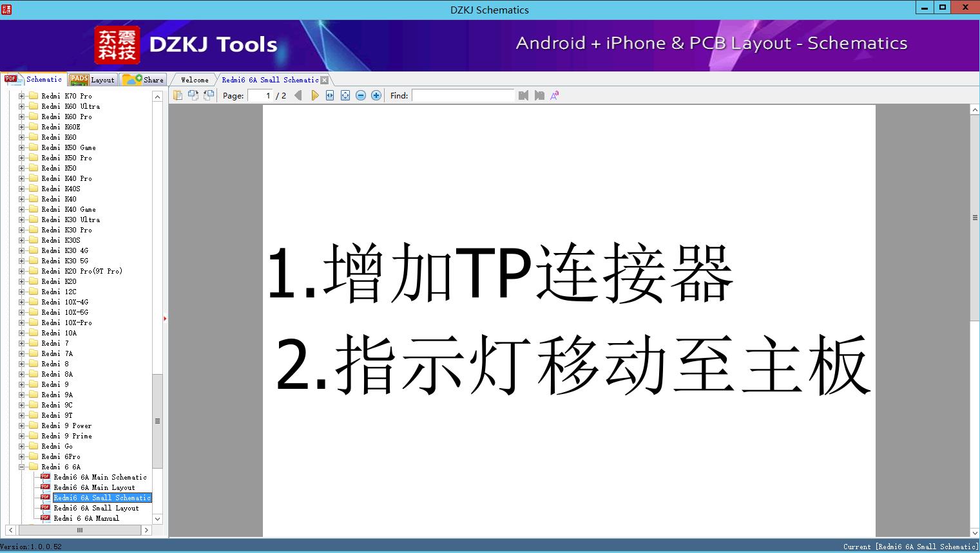Click the document viewer scroll-down arrow

975,532
